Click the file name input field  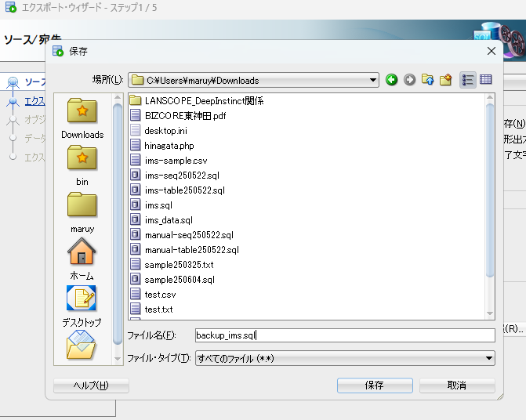coord(345,335)
